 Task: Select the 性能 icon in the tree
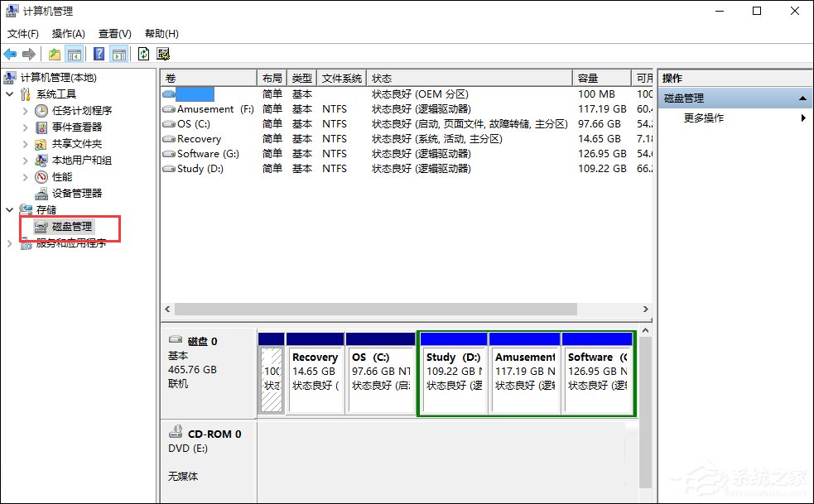point(40,176)
